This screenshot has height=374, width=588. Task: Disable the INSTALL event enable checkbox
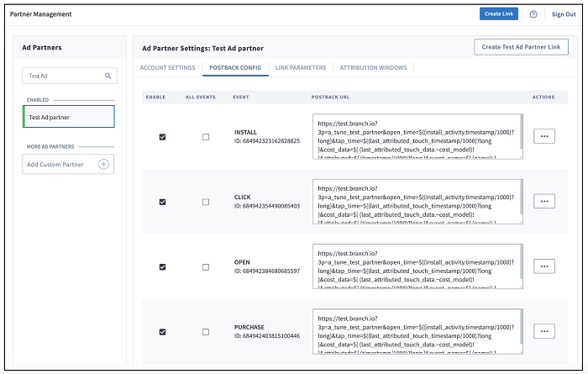click(162, 137)
